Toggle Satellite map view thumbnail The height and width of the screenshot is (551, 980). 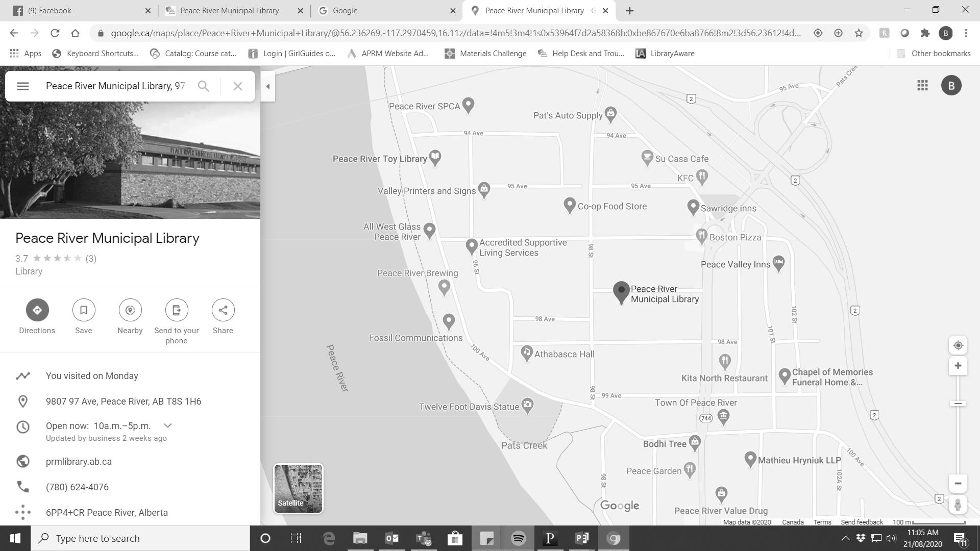[x=298, y=488]
